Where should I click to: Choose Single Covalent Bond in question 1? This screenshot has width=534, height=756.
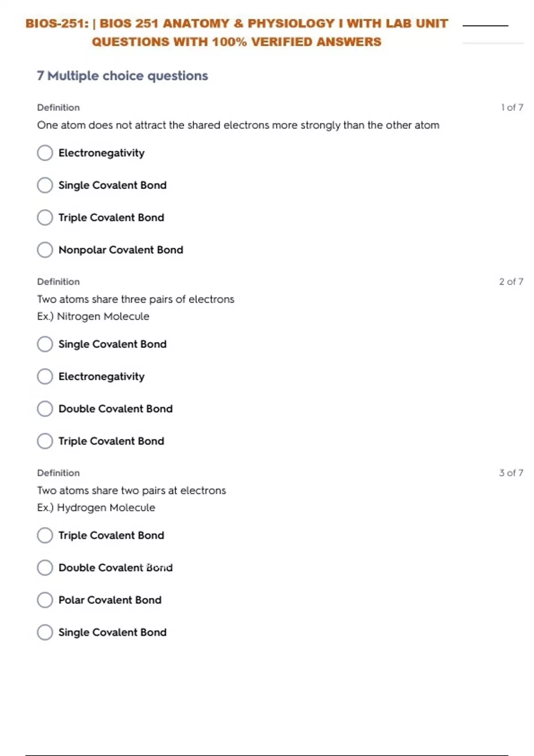pos(45,185)
